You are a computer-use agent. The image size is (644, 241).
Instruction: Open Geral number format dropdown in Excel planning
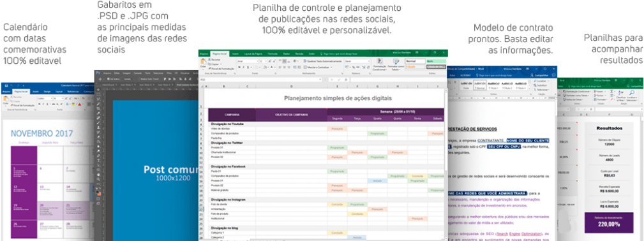coord(369,61)
